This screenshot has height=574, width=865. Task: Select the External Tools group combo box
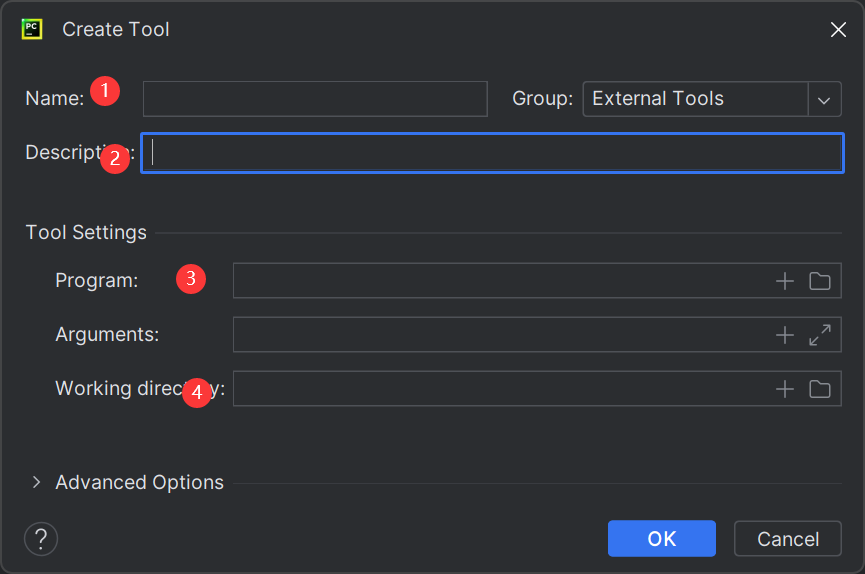695,99
